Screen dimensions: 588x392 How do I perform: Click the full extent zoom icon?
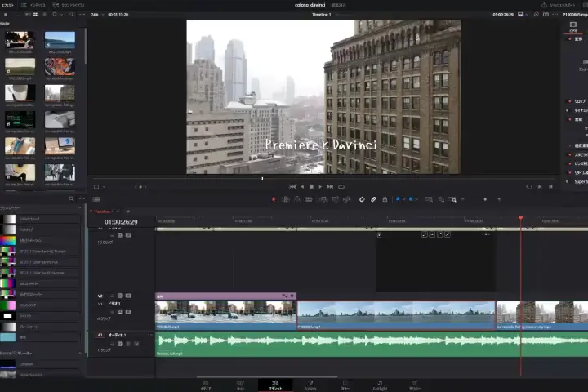tap(428, 199)
